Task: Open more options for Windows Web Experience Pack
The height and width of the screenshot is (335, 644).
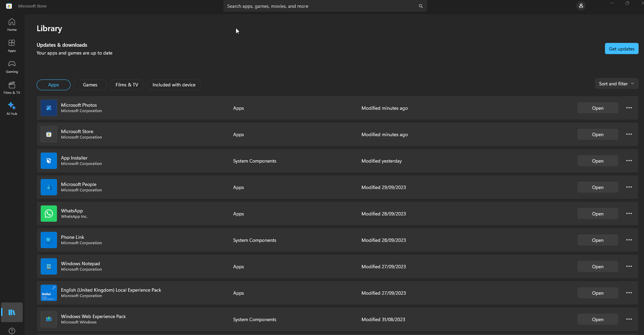Action: 629,319
